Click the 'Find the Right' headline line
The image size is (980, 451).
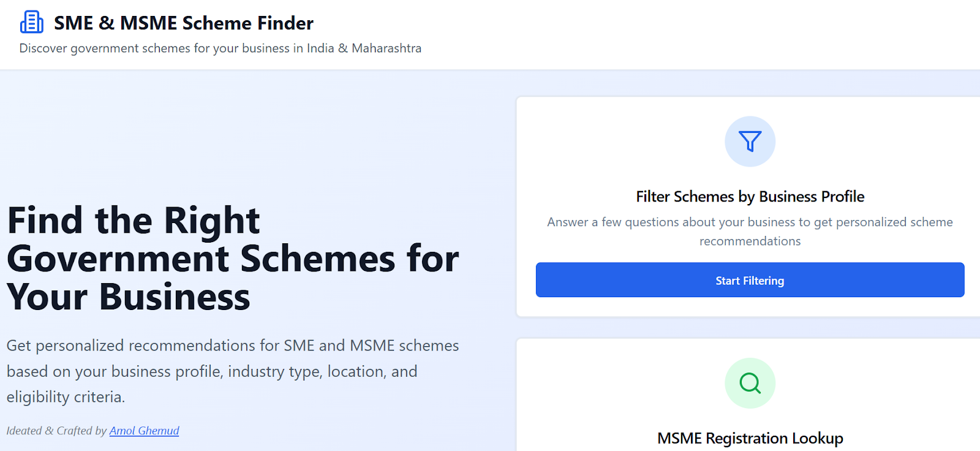pyautogui.click(x=134, y=221)
